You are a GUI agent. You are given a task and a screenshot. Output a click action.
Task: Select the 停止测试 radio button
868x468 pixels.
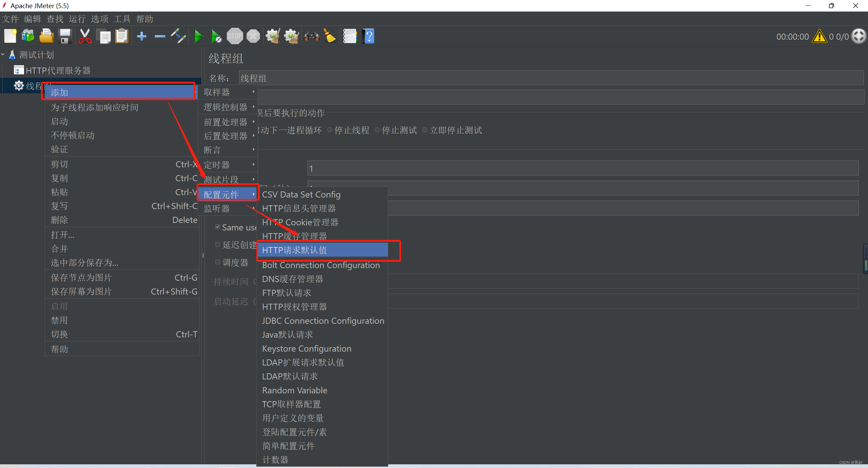point(377,130)
